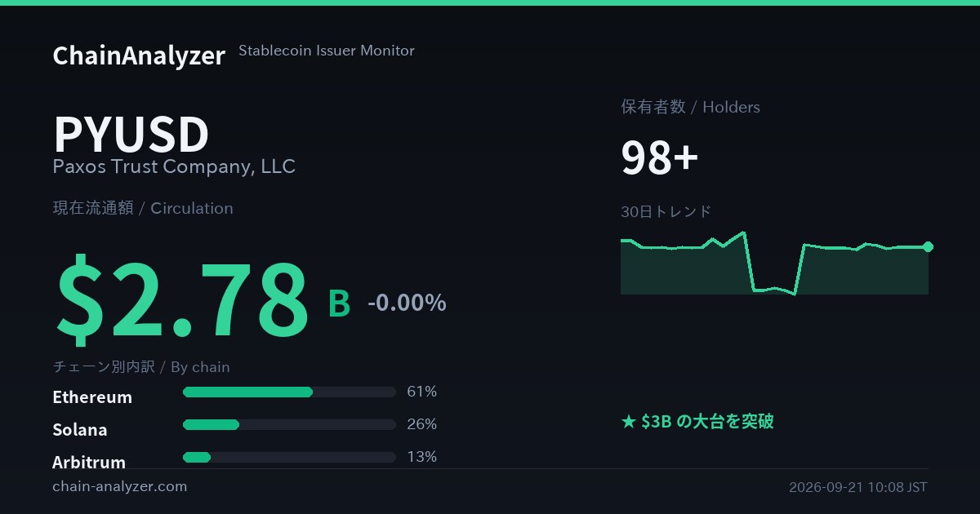
Task: Open the chain-analyzer.com footer link
Action: pyautogui.click(x=119, y=486)
